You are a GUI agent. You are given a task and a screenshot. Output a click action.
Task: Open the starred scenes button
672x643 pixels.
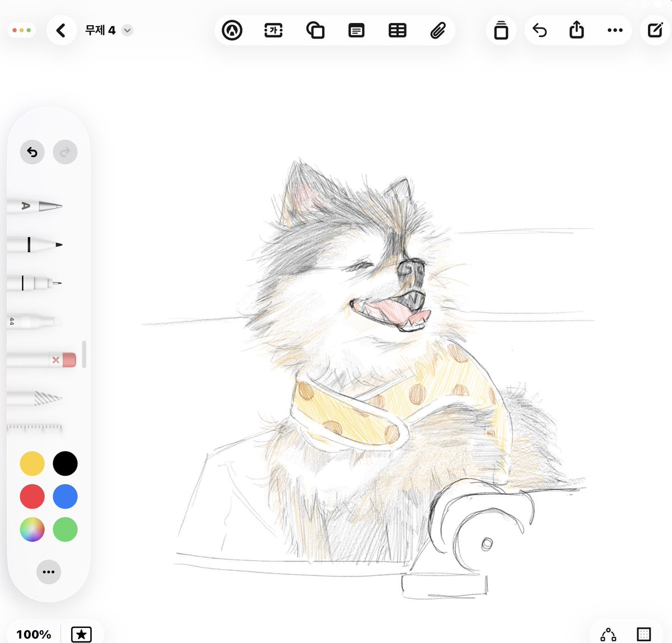[81, 634]
